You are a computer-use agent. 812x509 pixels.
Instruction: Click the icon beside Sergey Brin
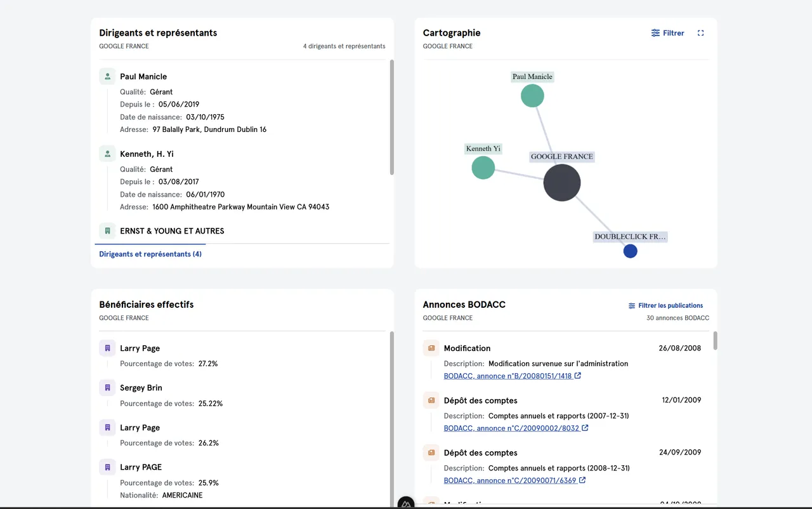coord(107,388)
